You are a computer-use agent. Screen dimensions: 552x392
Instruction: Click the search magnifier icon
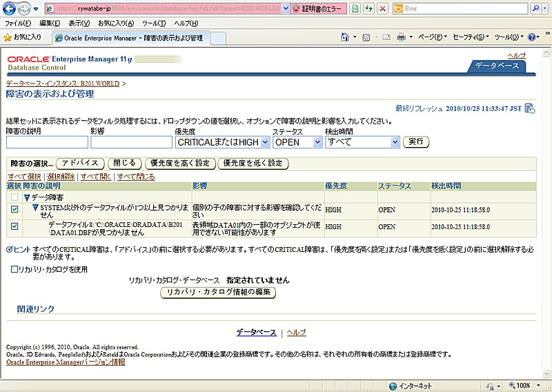click(x=535, y=8)
